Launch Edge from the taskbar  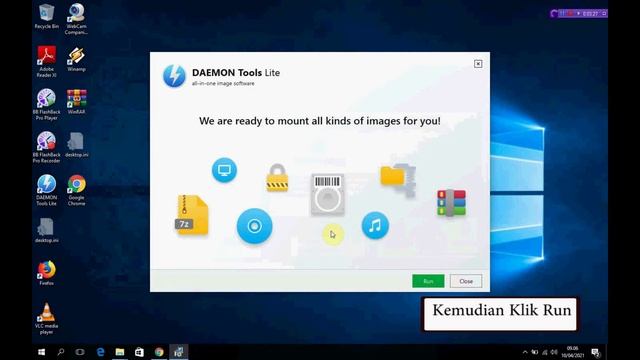[100, 352]
